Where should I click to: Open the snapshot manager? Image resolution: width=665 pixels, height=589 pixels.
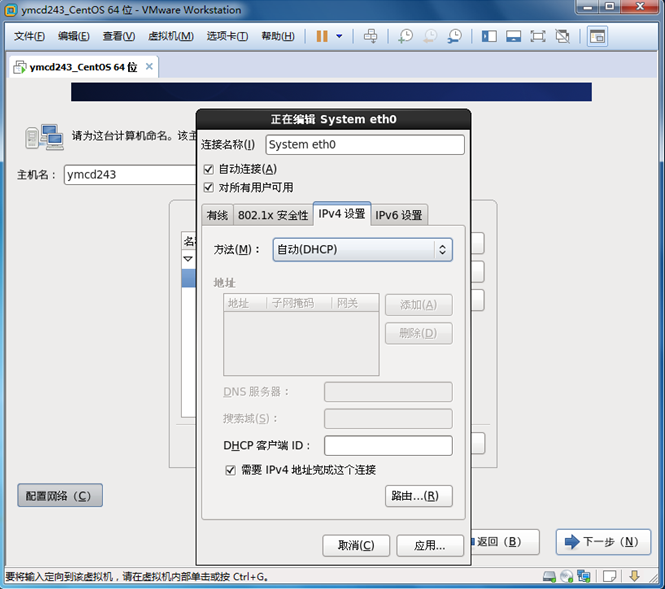[455, 36]
